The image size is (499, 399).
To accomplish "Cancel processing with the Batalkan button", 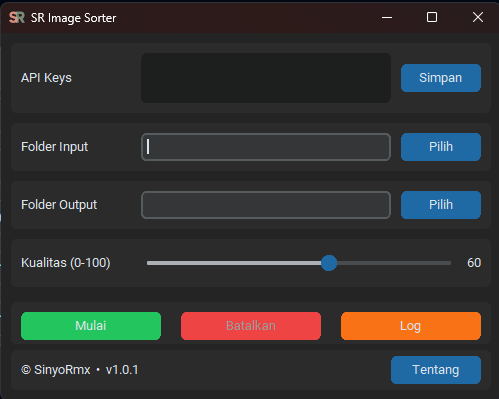I will (251, 326).
